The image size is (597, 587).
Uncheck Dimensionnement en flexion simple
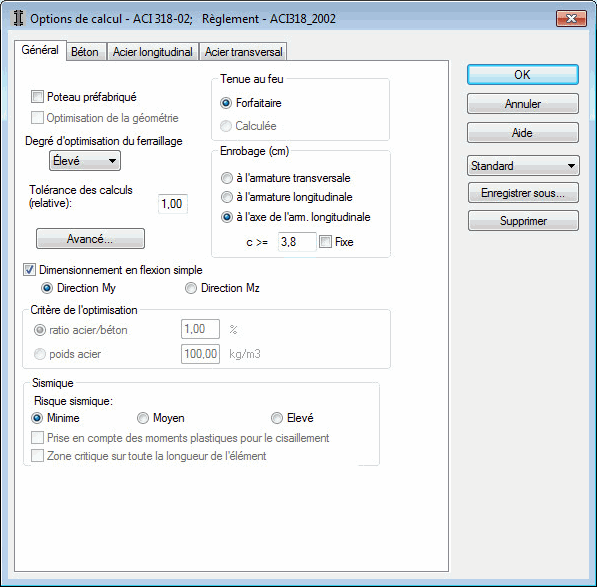click(x=29, y=270)
